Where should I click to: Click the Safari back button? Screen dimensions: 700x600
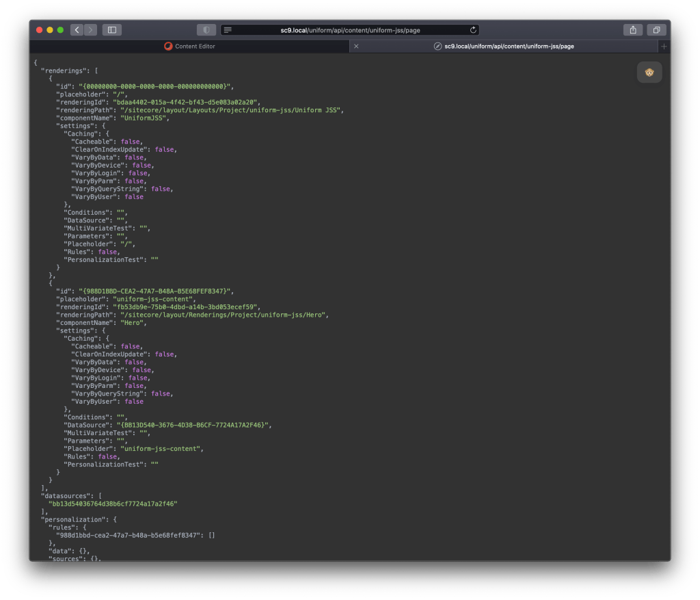77,30
